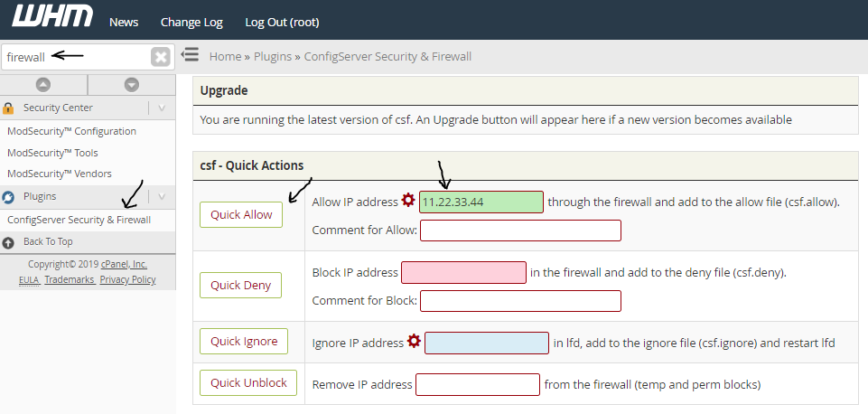Open ModSecurity Configuration
868x414 pixels.
(x=71, y=131)
